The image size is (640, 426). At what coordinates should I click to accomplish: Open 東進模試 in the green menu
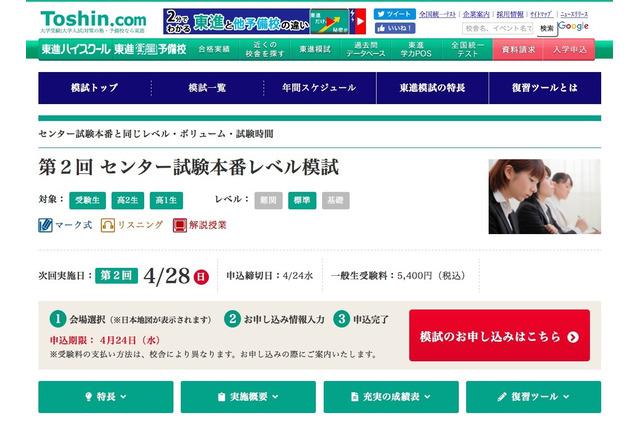click(x=315, y=49)
